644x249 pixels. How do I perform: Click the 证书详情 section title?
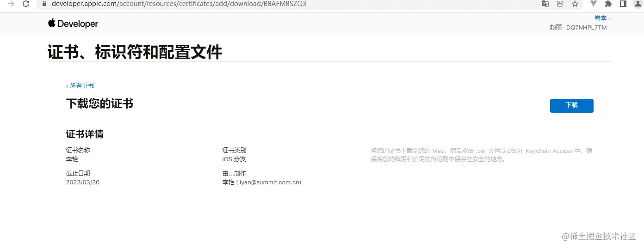tap(85, 134)
